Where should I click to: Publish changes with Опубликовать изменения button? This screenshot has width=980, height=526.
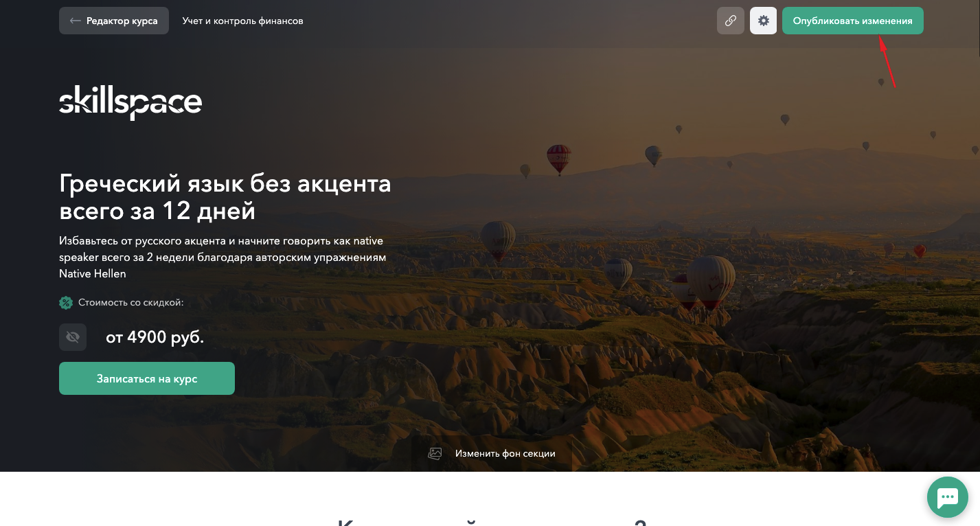852,21
